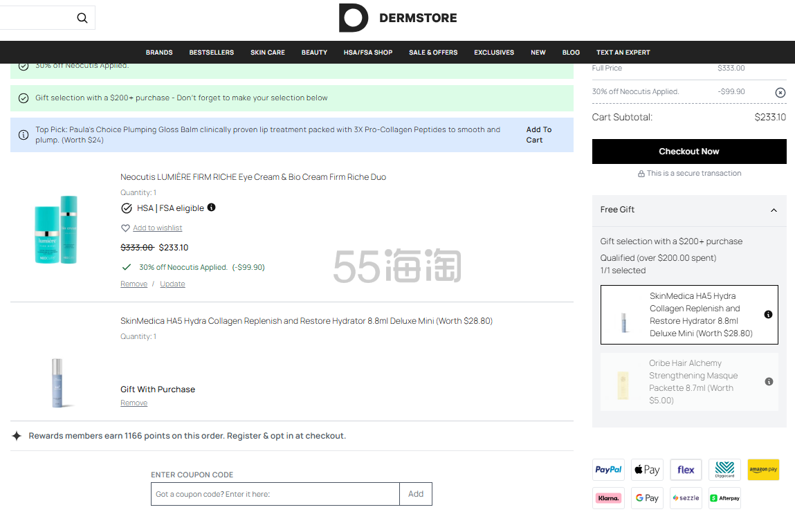The width and height of the screenshot is (795, 532).
Task: View info for Oribe Hair Alchemy gift
Action: tap(769, 381)
